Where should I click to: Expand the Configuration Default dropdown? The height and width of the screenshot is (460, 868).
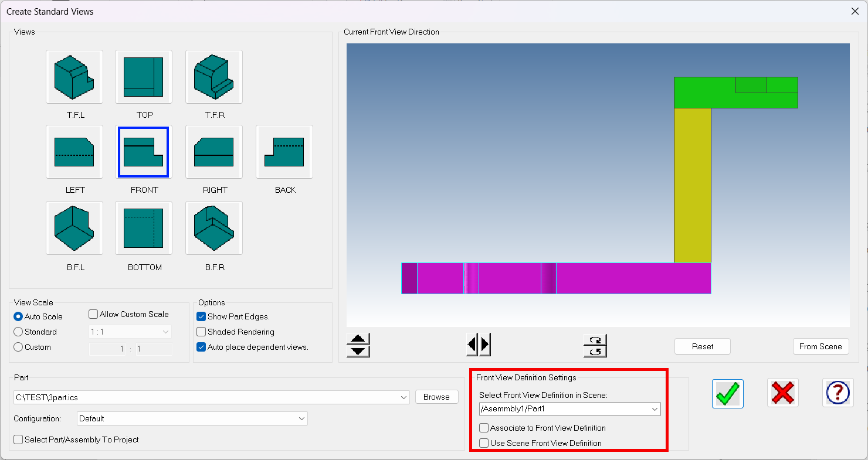[x=192, y=419]
